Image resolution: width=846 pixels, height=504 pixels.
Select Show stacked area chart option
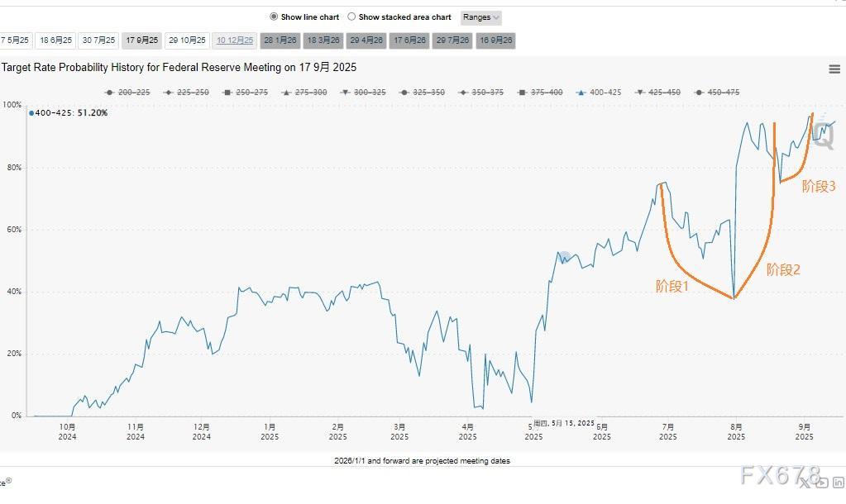click(399, 17)
